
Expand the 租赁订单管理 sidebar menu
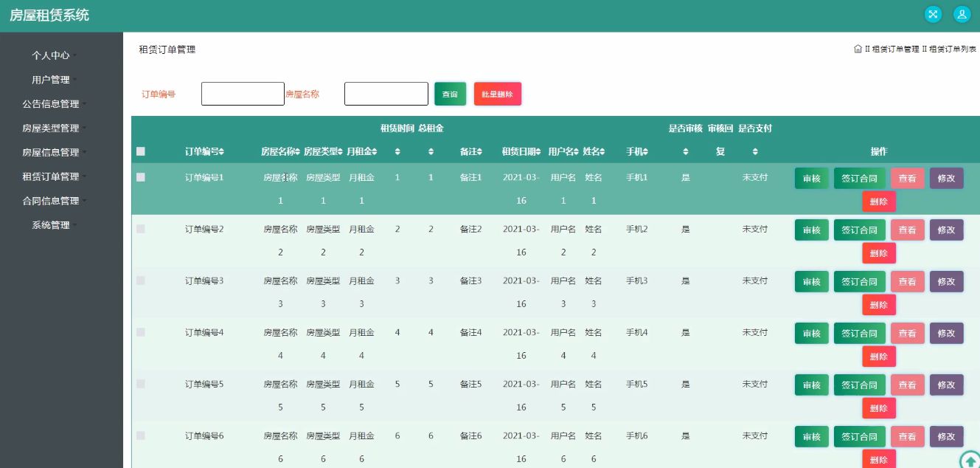pos(54,176)
